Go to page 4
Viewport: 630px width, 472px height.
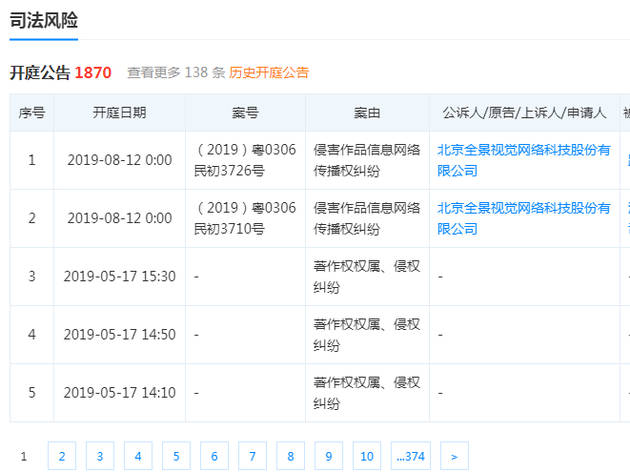[138, 456]
